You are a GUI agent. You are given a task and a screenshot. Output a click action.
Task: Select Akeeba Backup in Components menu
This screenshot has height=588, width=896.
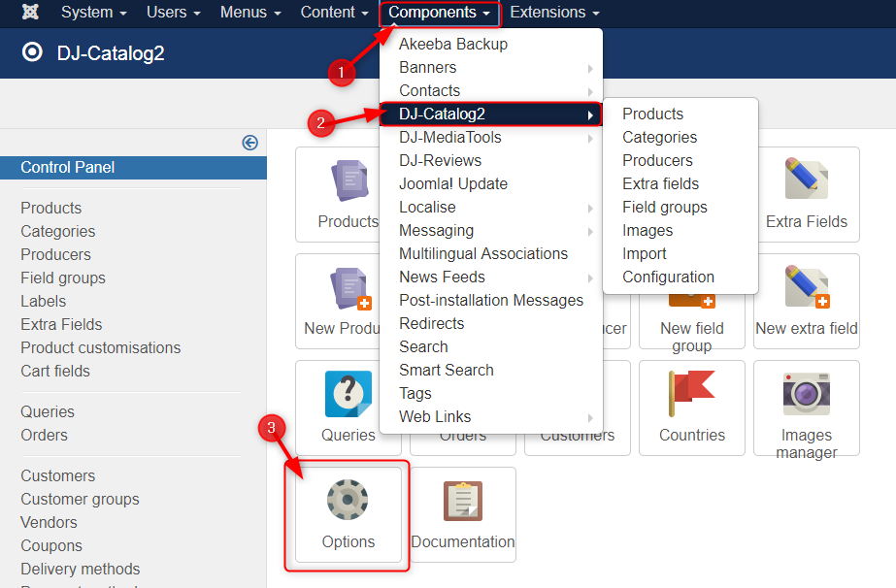(491, 44)
